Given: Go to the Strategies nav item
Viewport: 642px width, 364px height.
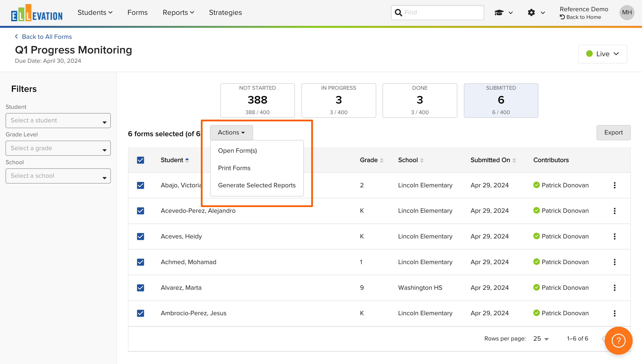Looking at the screenshot, I should [225, 13].
